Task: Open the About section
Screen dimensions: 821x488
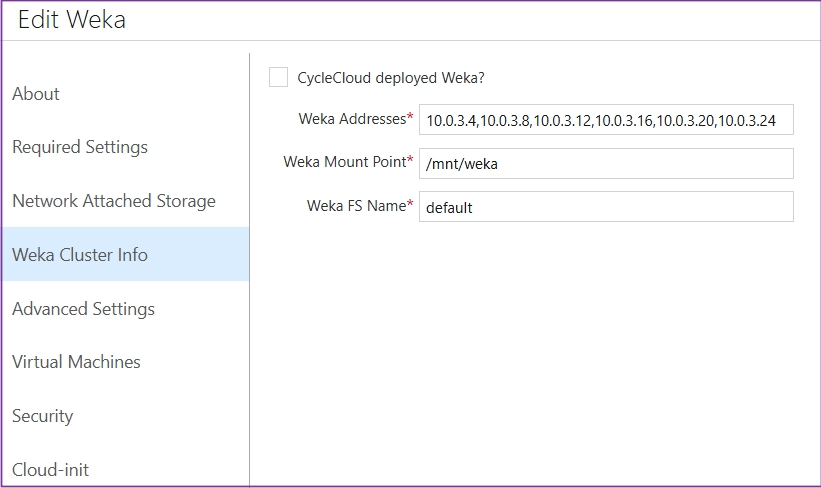Action: coord(36,94)
